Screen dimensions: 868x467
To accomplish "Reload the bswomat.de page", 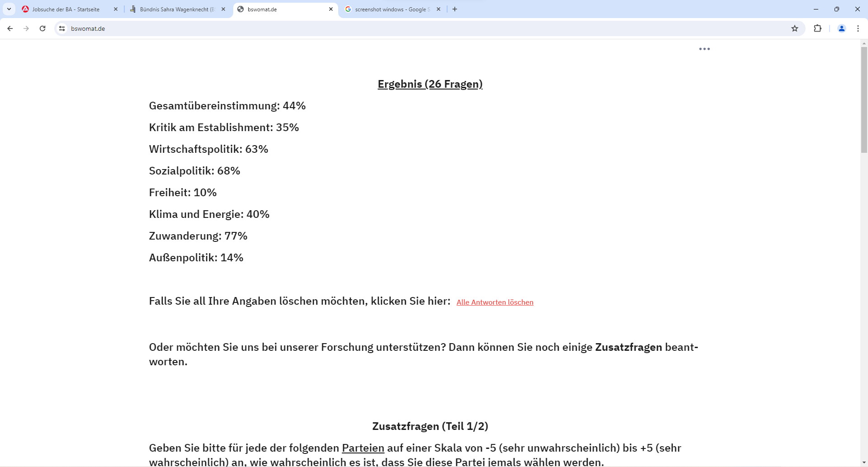I will (42, 28).
